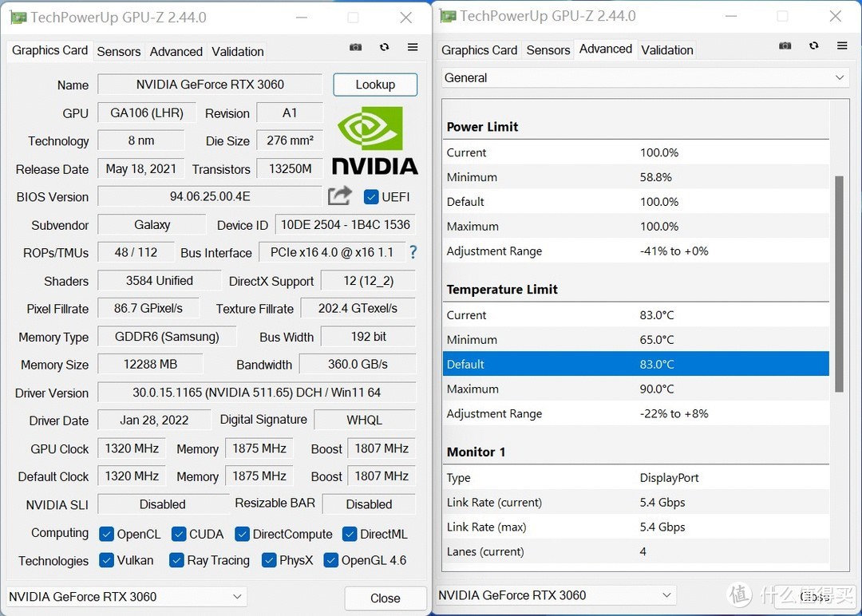Toggle the UEFI checkbox
Screen dimensions: 862x616
[371, 197]
